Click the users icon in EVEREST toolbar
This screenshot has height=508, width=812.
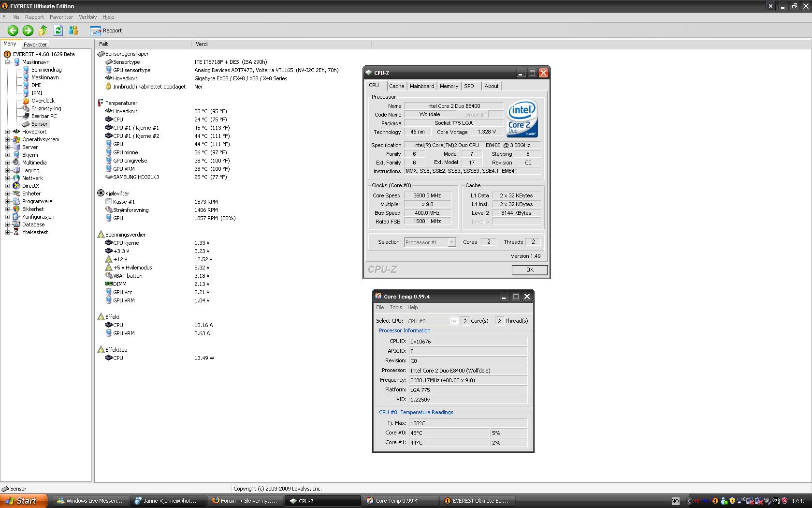click(x=73, y=30)
